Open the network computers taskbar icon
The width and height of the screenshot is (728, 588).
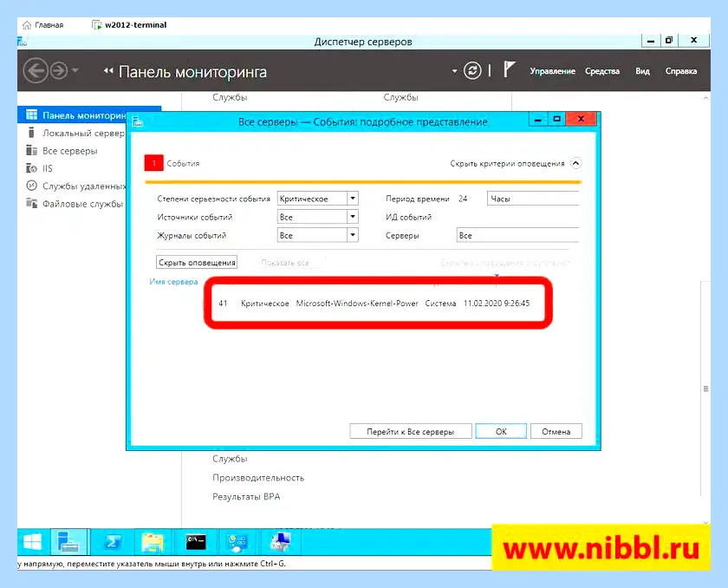tap(281, 541)
